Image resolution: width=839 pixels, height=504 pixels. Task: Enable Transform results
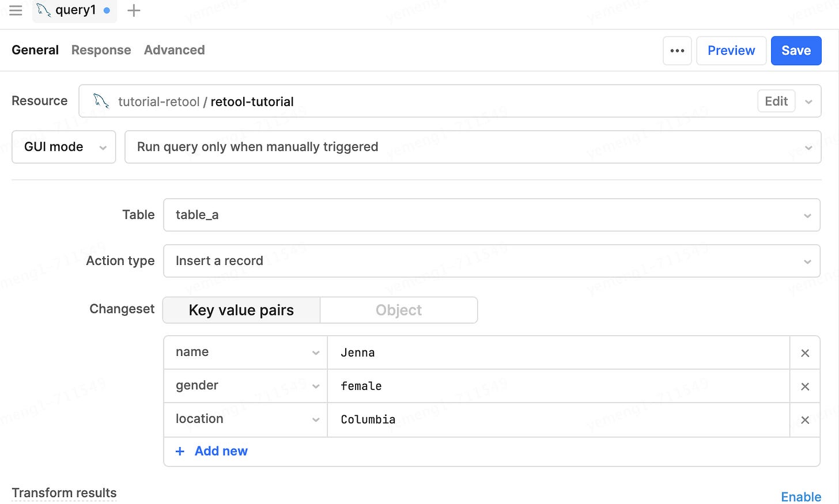pos(801,497)
